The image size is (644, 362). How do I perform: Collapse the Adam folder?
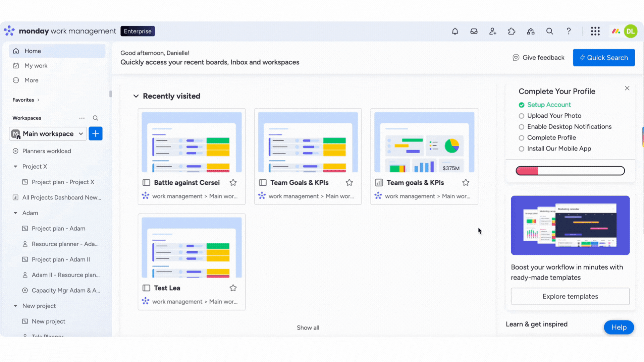[15, 213]
